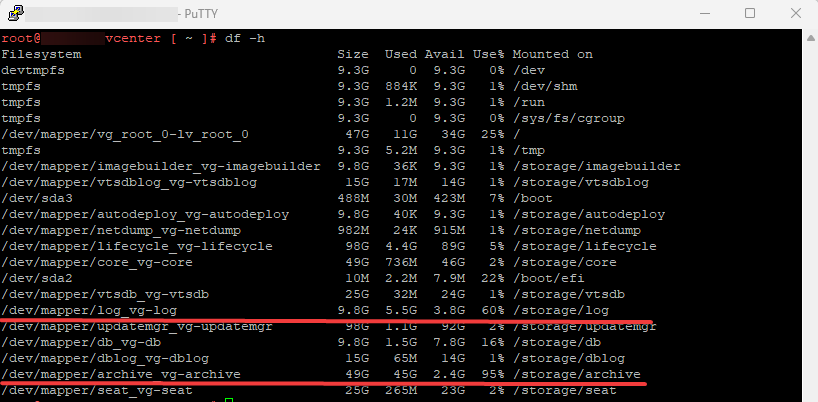Select /dev/mapper/vtsdblog_vg-vtsdblog text
Viewport: 818px width, 402px height.
point(129,182)
